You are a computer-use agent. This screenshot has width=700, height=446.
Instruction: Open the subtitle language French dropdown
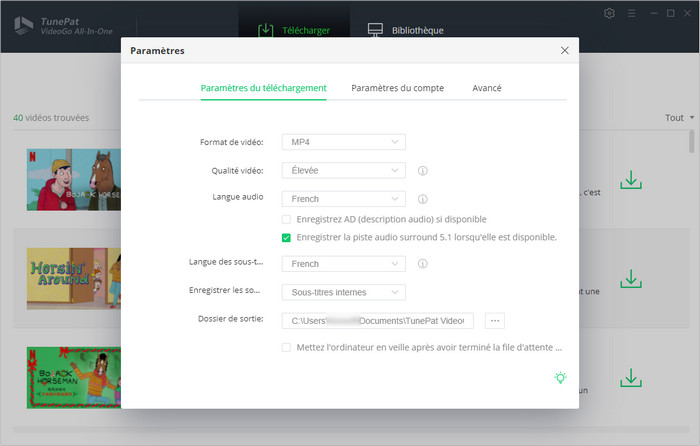(343, 264)
